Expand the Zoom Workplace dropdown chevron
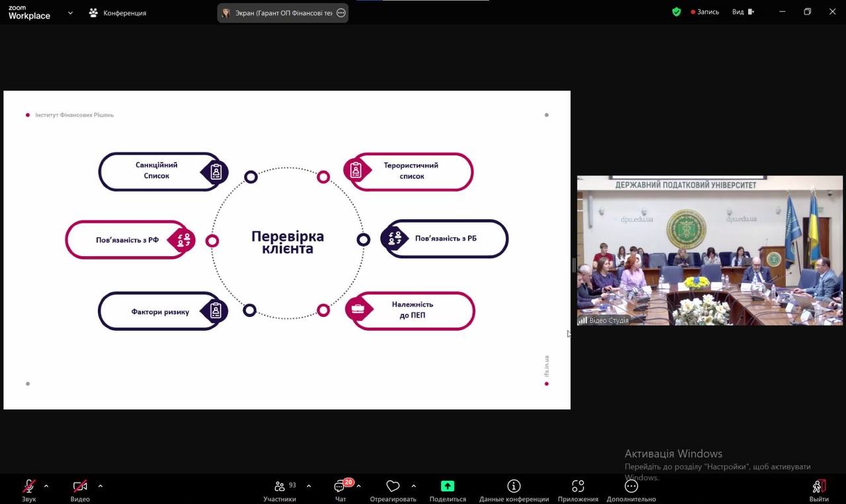Screen dimensions: 846x504 pyautogui.click(x=70, y=13)
